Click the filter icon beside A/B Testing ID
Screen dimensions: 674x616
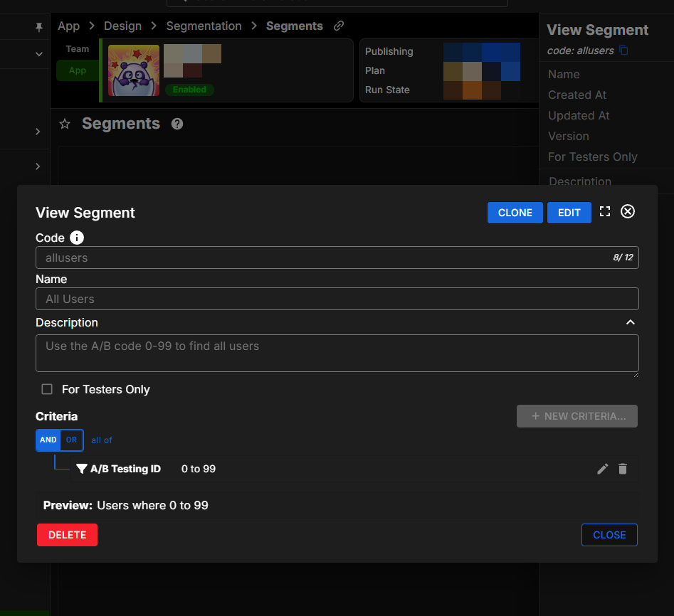pos(82,469)
